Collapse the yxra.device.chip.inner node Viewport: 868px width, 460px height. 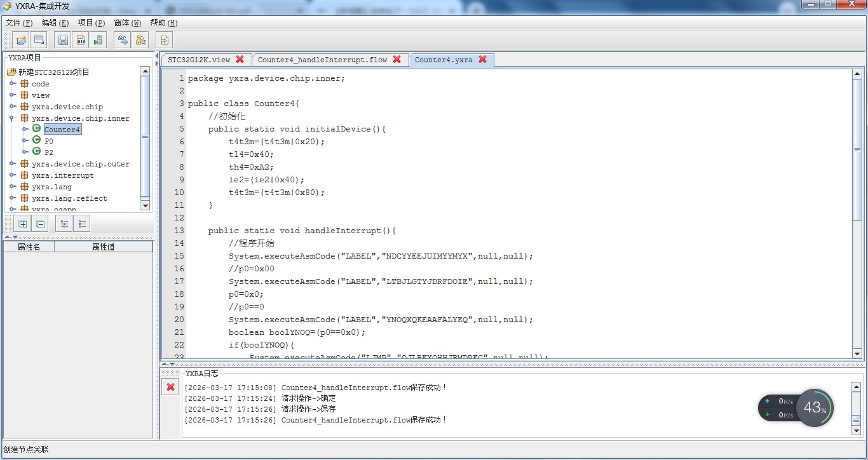pyautogui.click(x=13, y=118)
